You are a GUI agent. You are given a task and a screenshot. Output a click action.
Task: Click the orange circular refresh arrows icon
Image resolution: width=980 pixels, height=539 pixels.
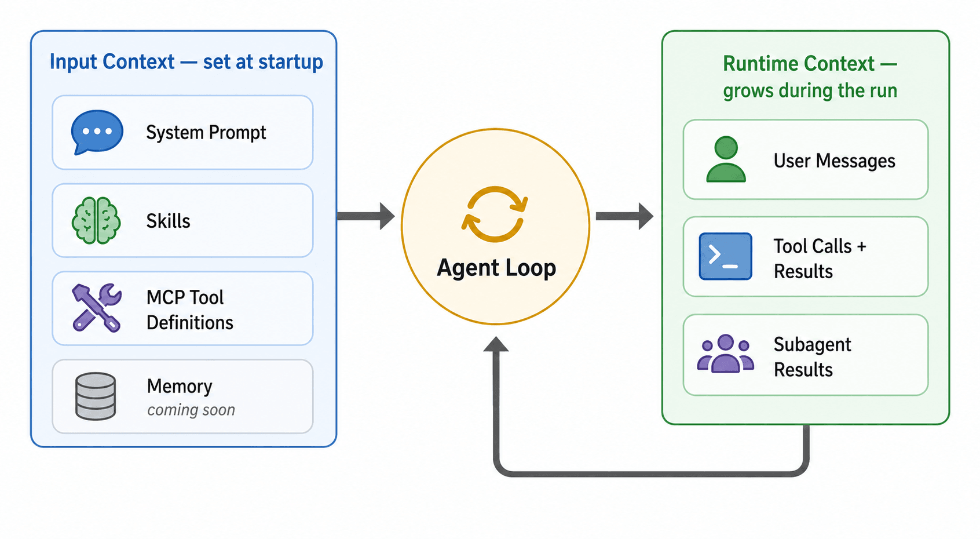pyautogui.click(x=495, y=214)
